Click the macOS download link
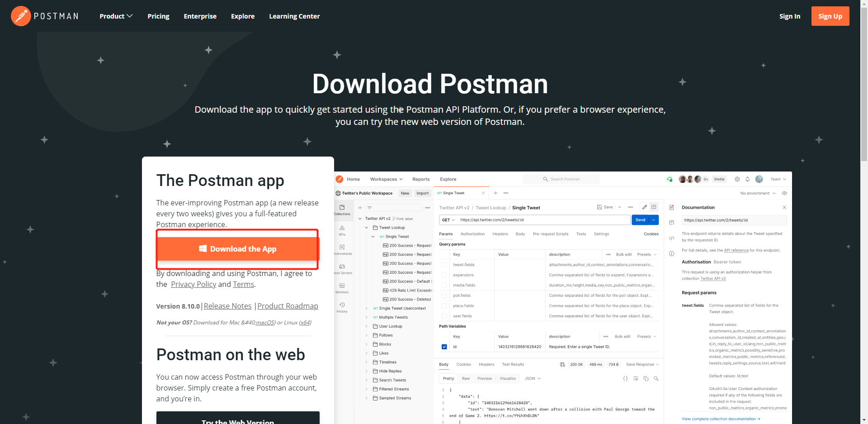Screen dimensions: 868x424 click(x=265, y=323)
